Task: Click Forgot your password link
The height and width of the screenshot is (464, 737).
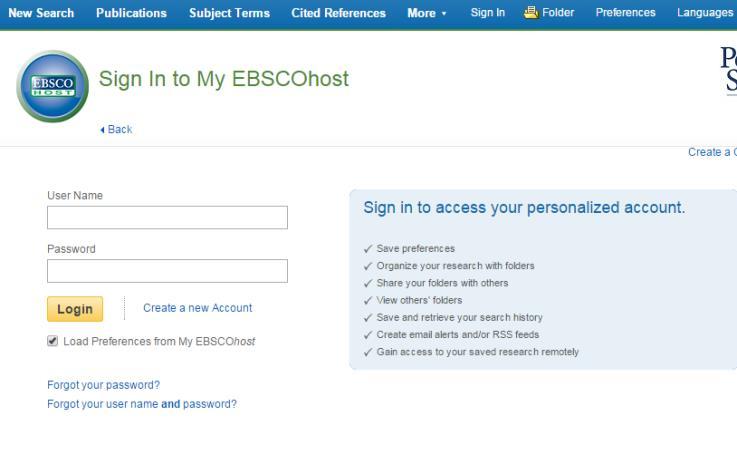Action: 103,385
